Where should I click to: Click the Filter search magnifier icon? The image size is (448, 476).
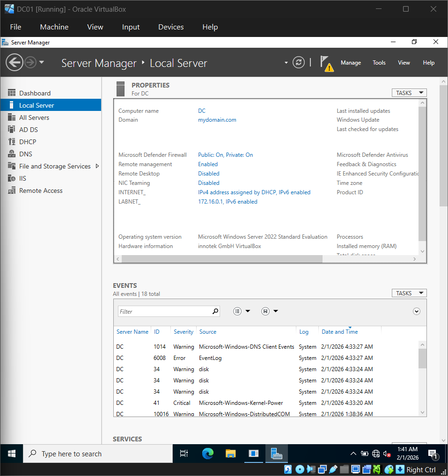click(x=215, y=311)
